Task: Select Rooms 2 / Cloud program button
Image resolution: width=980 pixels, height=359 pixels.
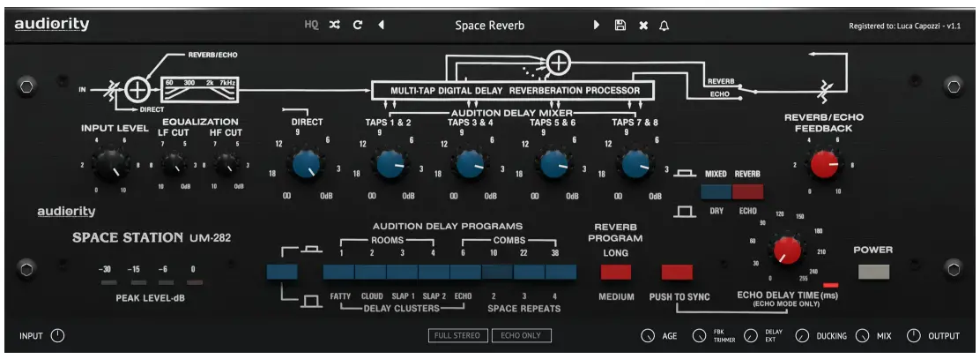Action: (x=371, y=272)
